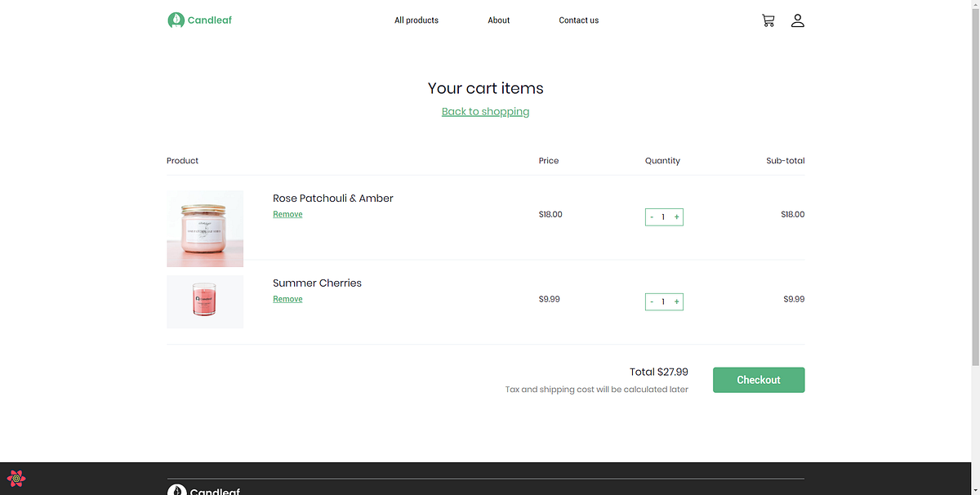Image resolution: width=980 pixels, height=495 pixels.
Task: Go to the Contact us page
Action: point(578,20)
